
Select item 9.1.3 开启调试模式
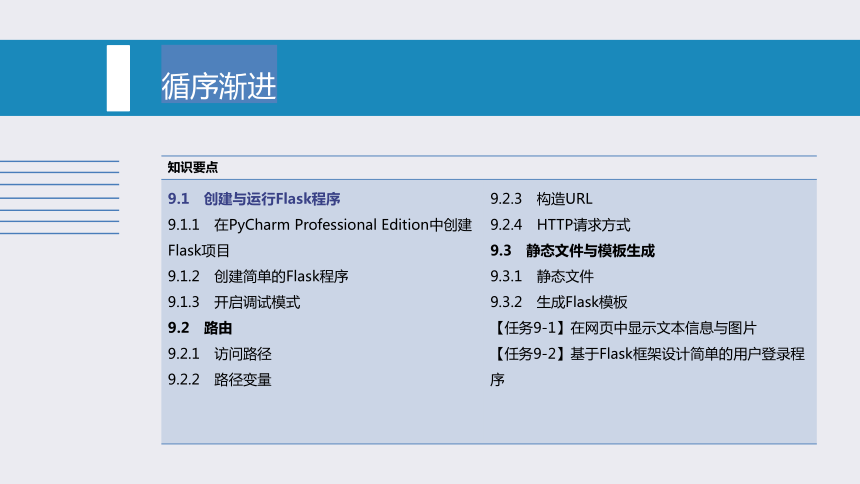coord(234,302)
